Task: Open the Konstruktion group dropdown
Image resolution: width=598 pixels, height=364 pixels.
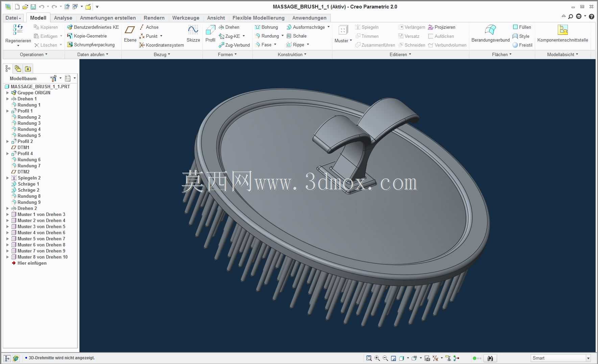Action: 292,54
